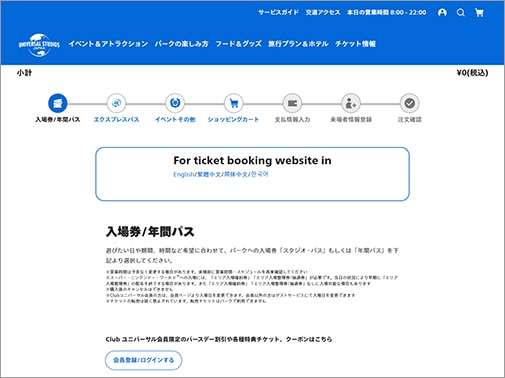The image size is (505, 378).
Task: Click the 入場券/年間パス heading
Action: click(150, 232)
